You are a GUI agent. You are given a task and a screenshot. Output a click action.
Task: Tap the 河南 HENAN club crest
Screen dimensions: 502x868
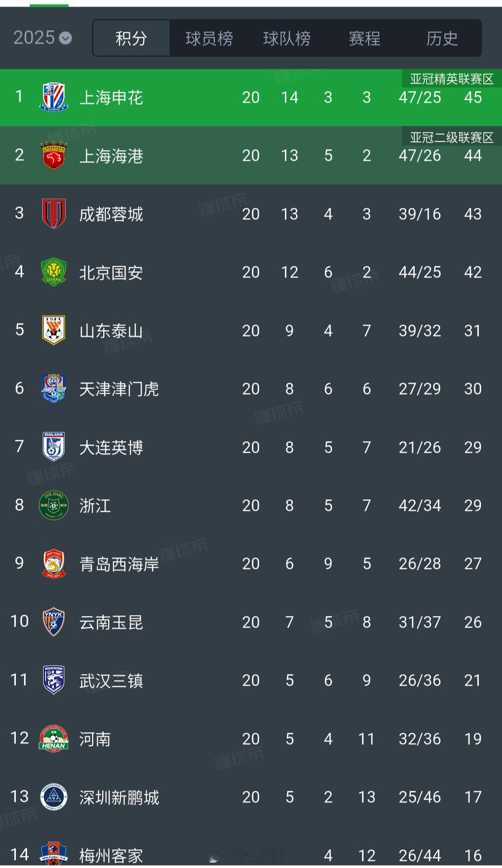pyautogui.click(x=53, y=738)
